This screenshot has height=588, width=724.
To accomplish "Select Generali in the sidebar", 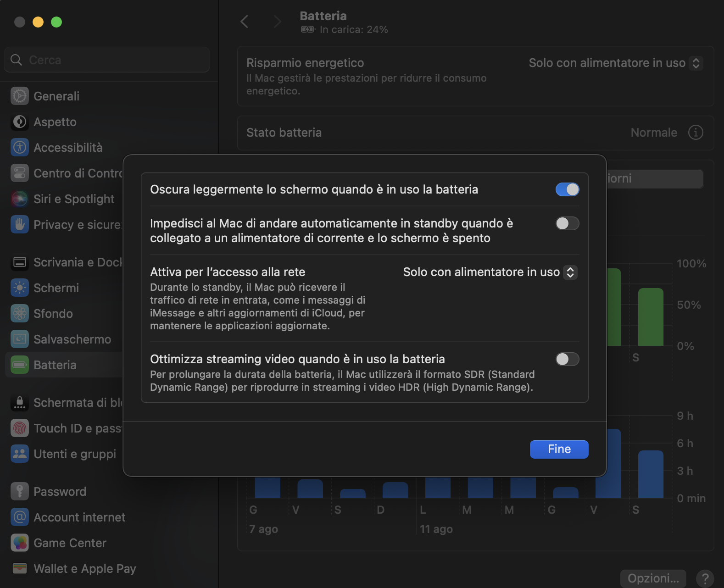I will (x=56, y=96).
